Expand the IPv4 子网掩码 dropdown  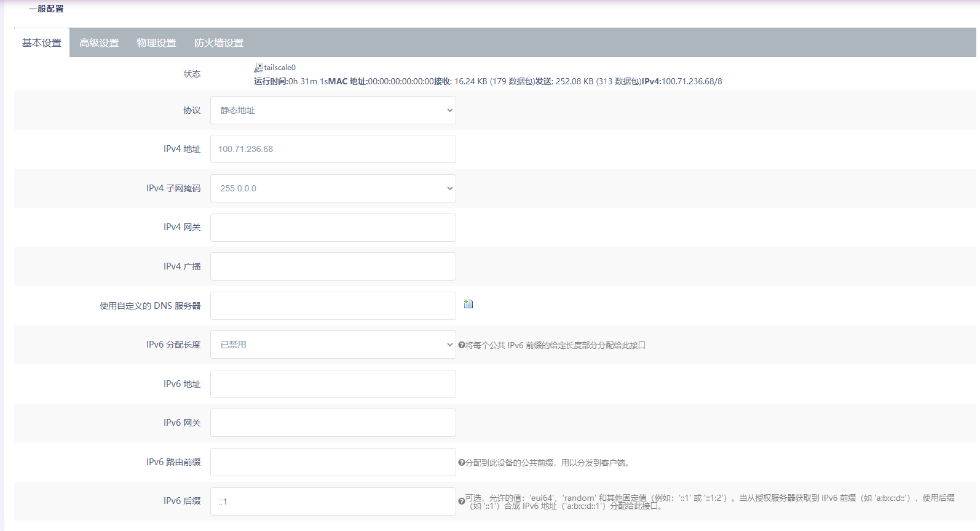333,188
